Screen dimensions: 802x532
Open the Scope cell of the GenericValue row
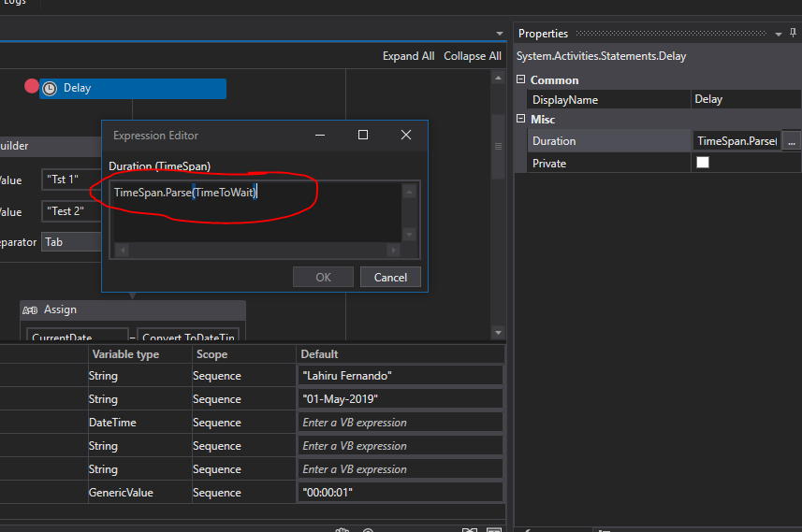click(244, 493)
